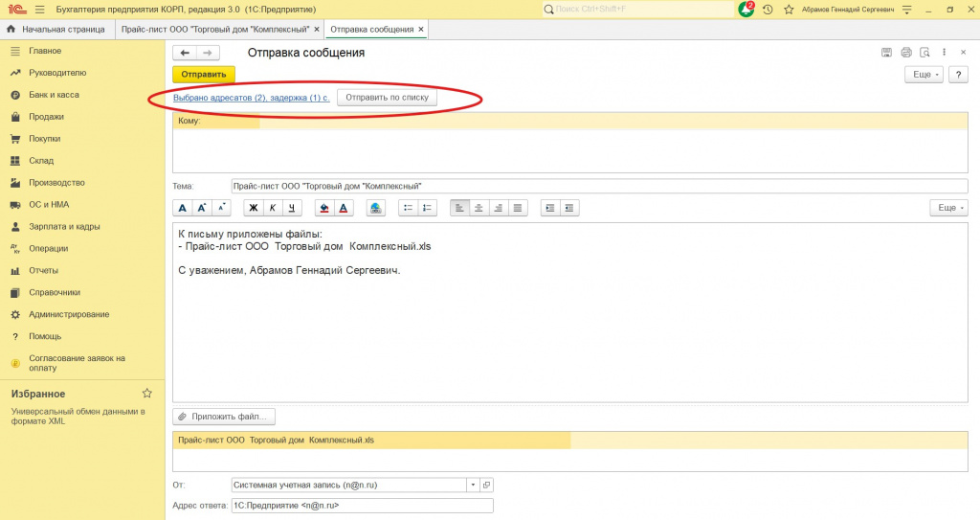The width and height of the screenshot is (980, 520).
Task: Open the service settings menu icon in the title bar
Action: [x=907, y=10]
